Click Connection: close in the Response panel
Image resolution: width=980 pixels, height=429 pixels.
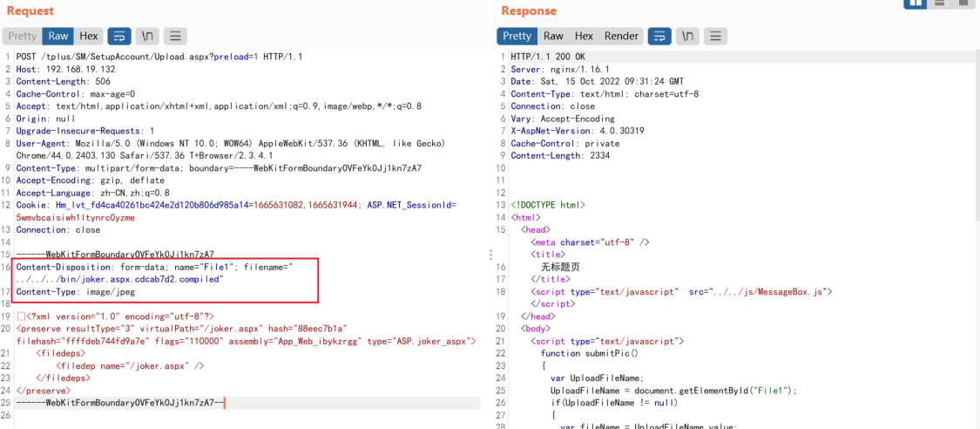(553, 106)
